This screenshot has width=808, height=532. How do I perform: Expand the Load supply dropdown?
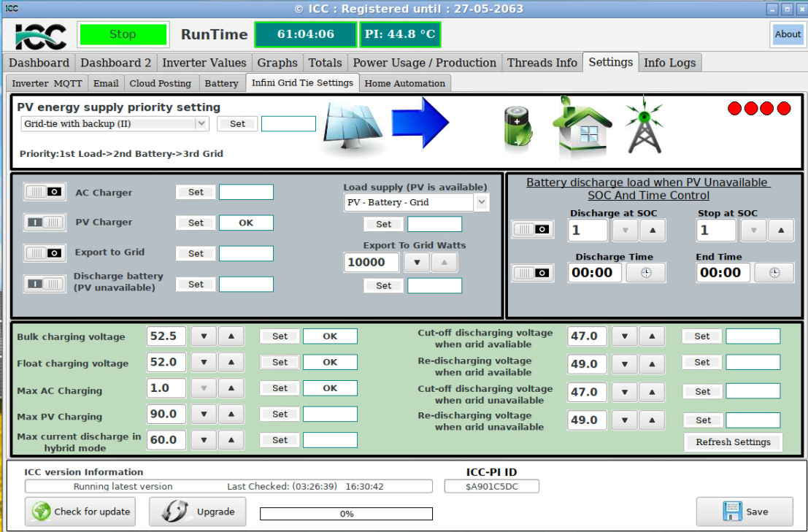coord(481,203)
